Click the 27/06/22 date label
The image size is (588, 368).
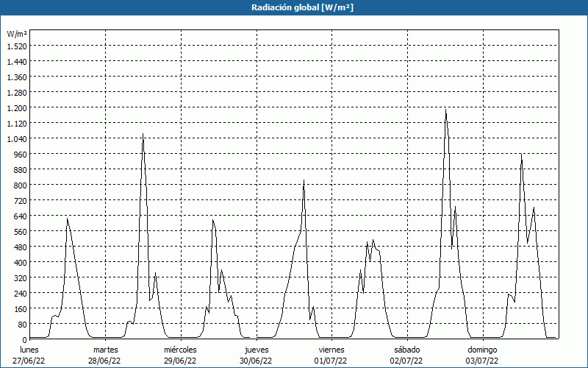[29, 361]
